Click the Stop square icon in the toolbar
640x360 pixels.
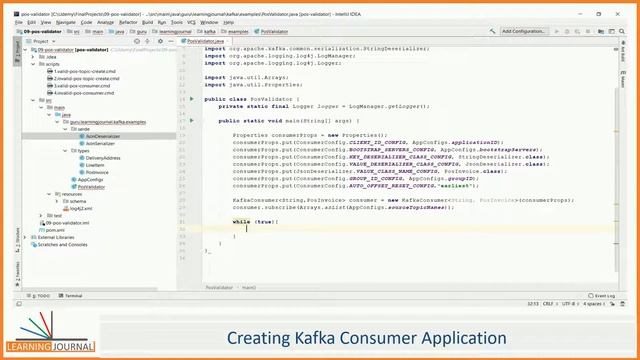(x=588, y=31)
